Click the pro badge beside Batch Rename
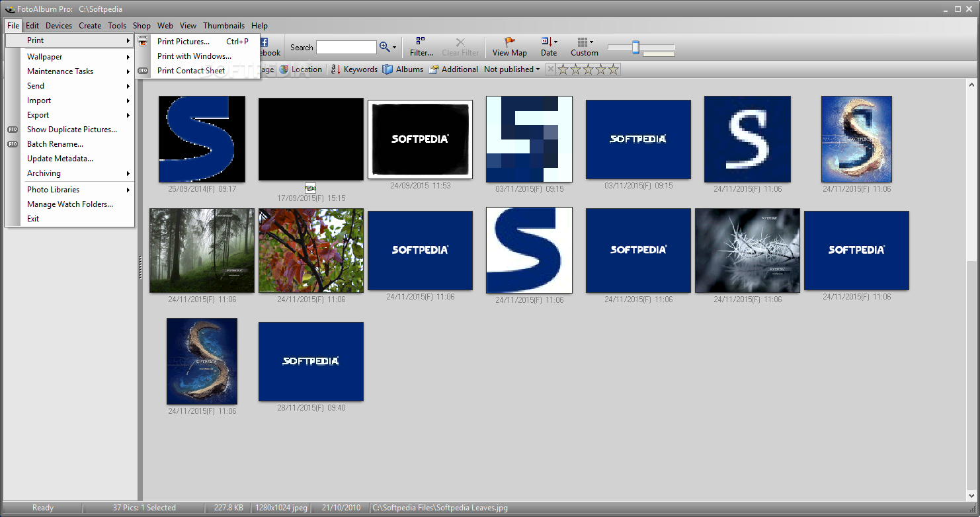The height and width of the screenshot is (517, 980). pyautogui.click(x=13, y=144)
